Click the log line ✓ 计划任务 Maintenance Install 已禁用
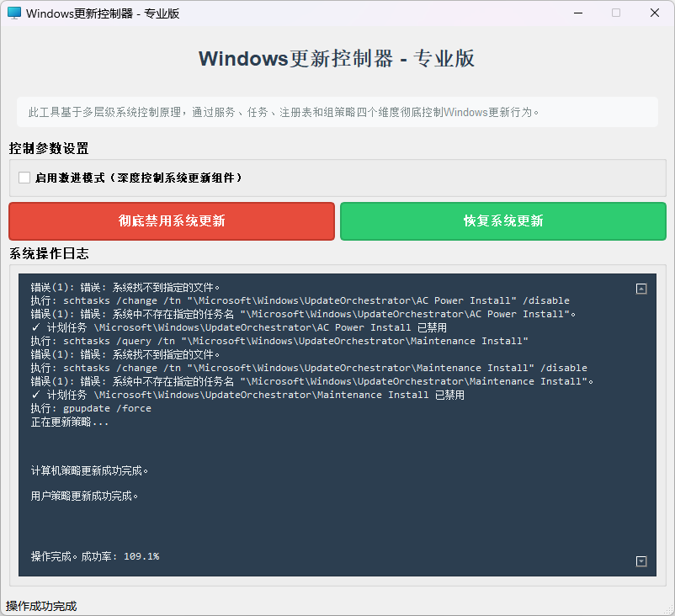Viewport: 675px width, 616px height. point(247,396)
